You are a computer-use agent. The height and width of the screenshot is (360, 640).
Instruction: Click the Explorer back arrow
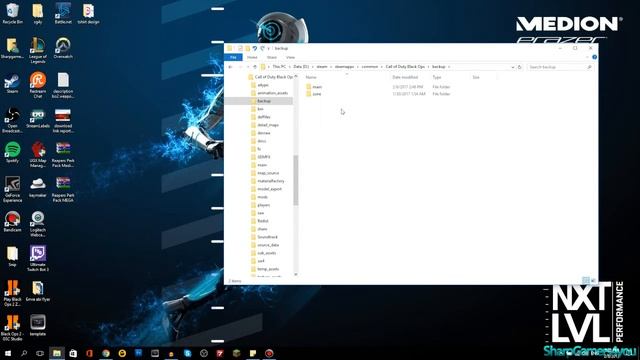(x=231, y=67)
